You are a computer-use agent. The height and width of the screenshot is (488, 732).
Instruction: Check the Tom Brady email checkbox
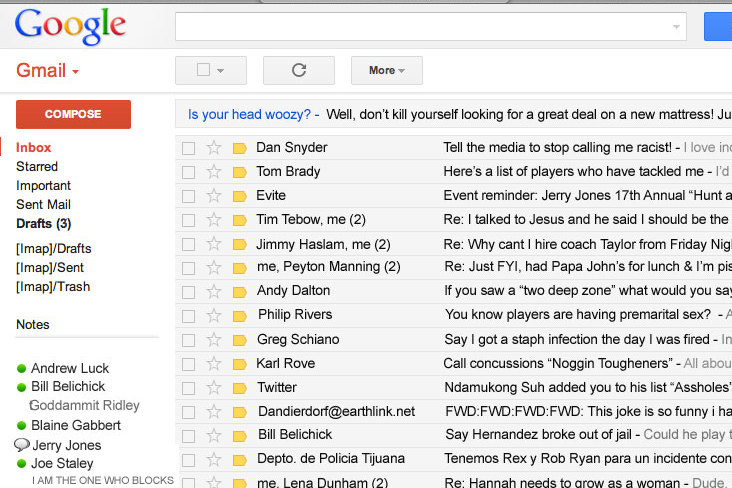pos(189,172)
